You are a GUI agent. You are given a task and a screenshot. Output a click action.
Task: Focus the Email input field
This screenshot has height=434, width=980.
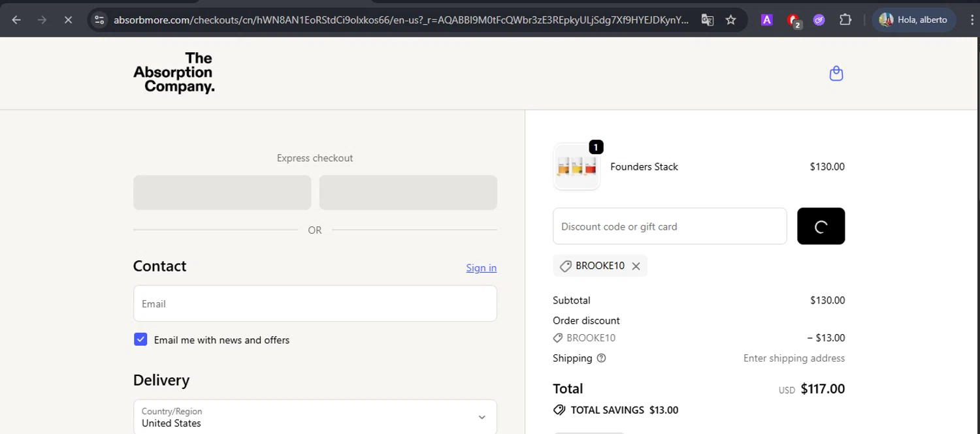tap(315, 303)
